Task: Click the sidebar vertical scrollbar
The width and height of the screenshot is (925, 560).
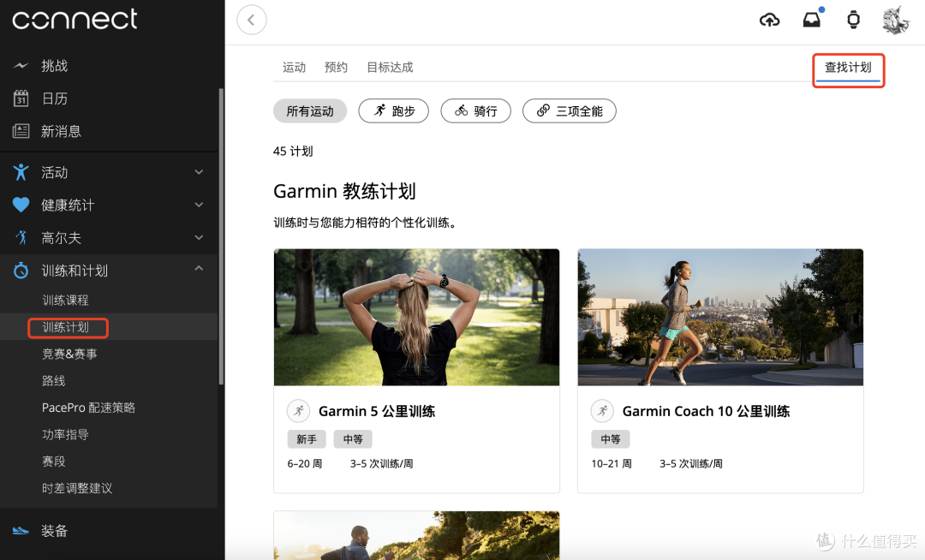Action: click(221, 235)
